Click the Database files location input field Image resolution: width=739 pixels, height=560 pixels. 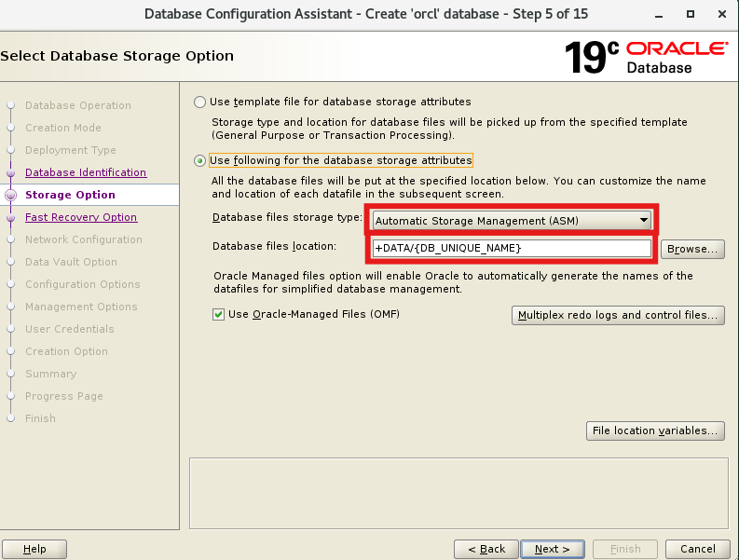(512, 249)
